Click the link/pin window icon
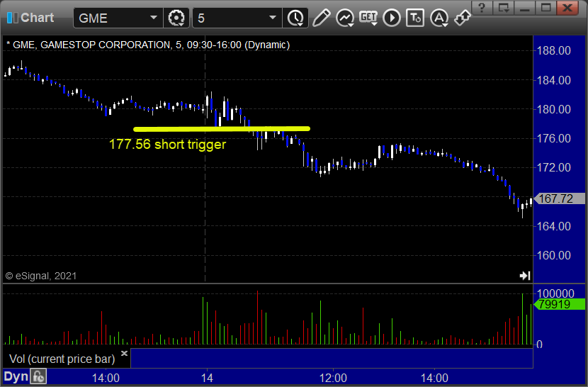The height and width of the screenshot is (387, 588). pyautogui.click(x=462, y=18)
